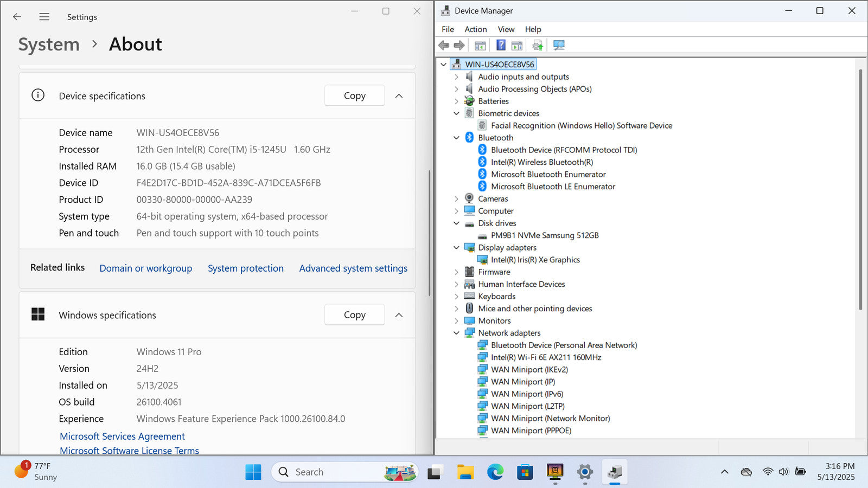Open the weather widget showing 77°F

pyautogui.click(x=36, y=471)
